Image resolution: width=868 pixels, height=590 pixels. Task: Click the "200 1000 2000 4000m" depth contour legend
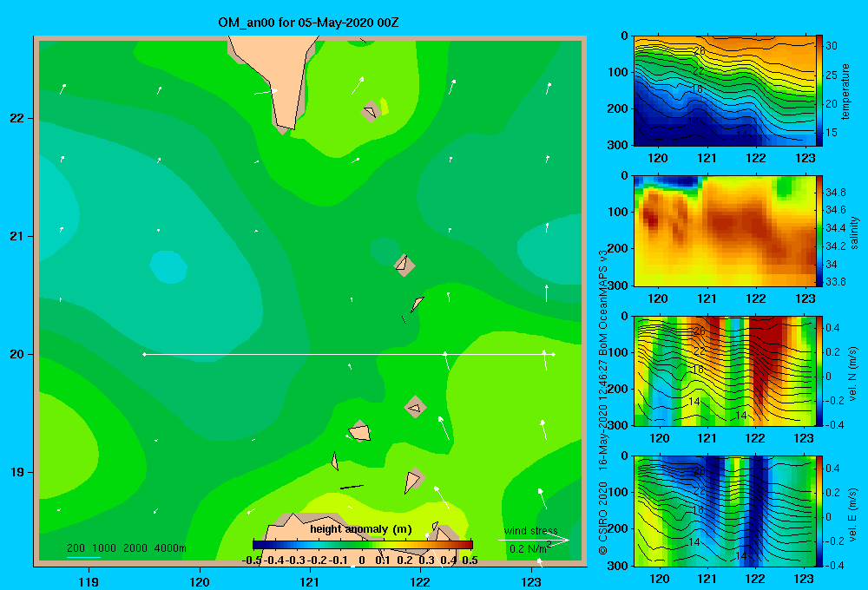point(126,548)
